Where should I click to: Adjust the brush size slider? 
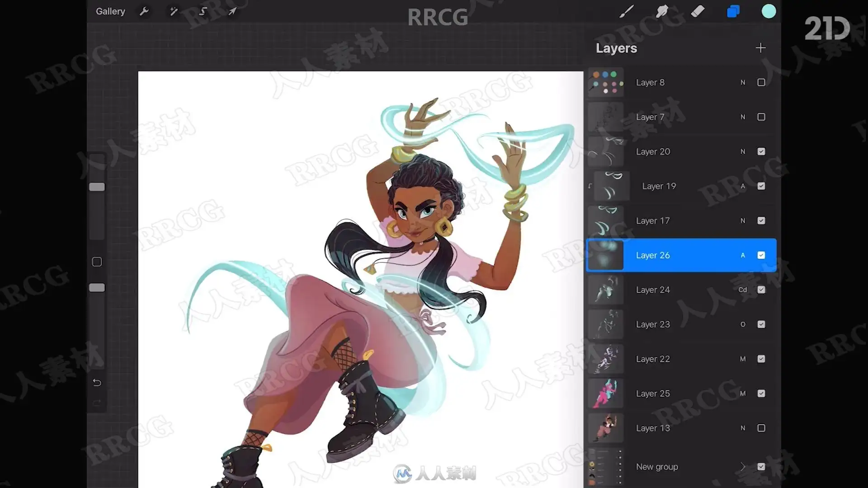(97, 187)
